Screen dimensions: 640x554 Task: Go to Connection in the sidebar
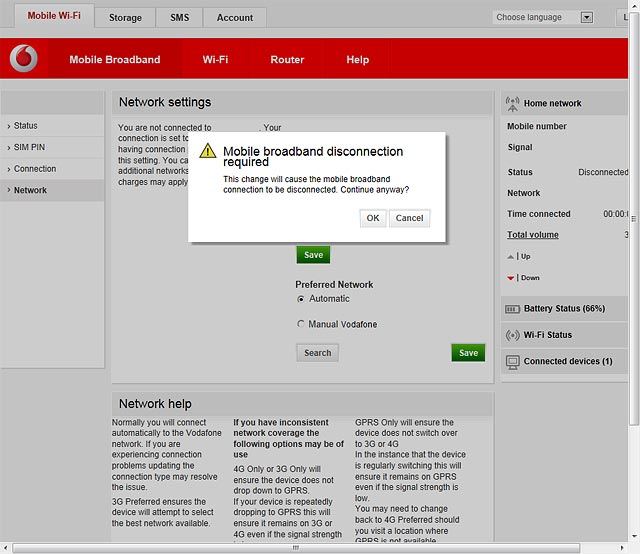(x=52, y=169)
